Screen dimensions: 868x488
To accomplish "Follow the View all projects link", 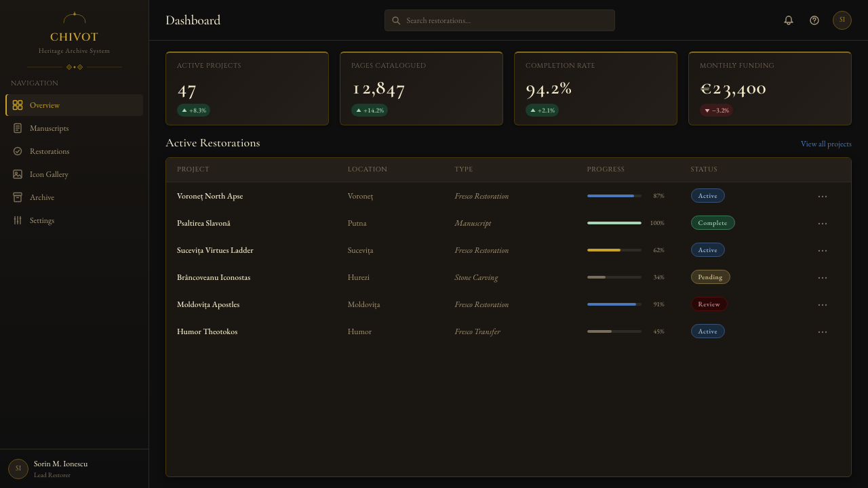I will point(826,144).
